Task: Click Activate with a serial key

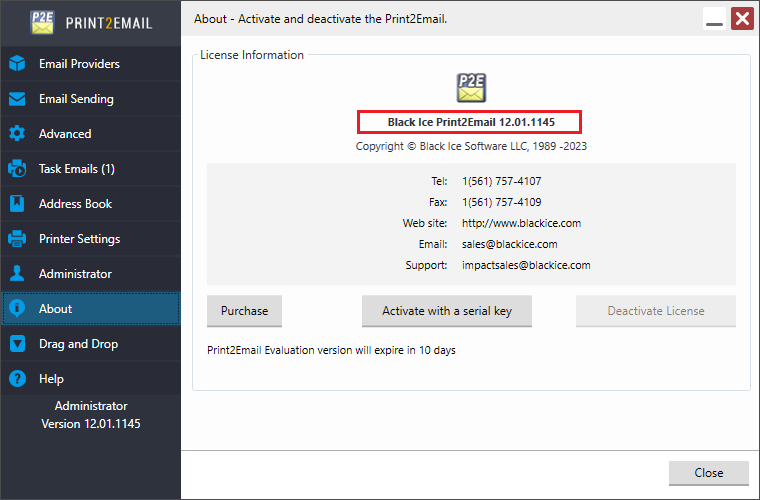Action: click(446, 311)
